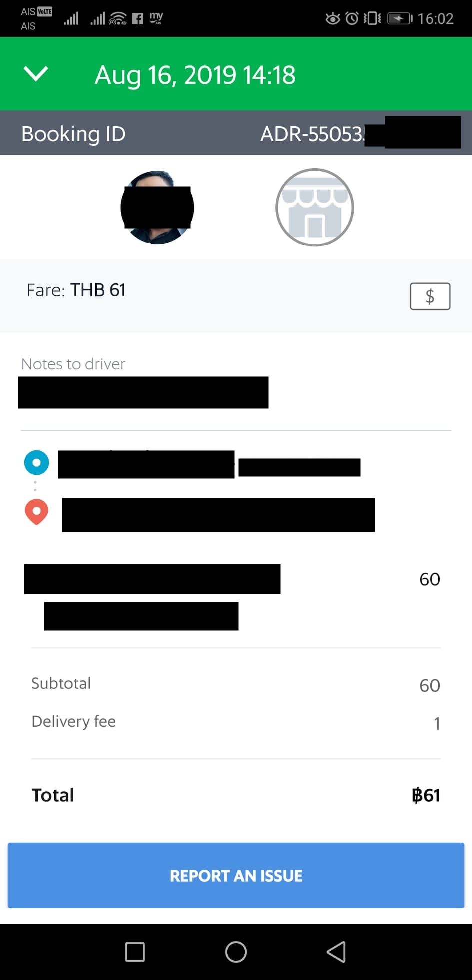Viewport: 472px width, 980px height.
Task: Tap the Android home circle button
Action: tap(236, 952)
